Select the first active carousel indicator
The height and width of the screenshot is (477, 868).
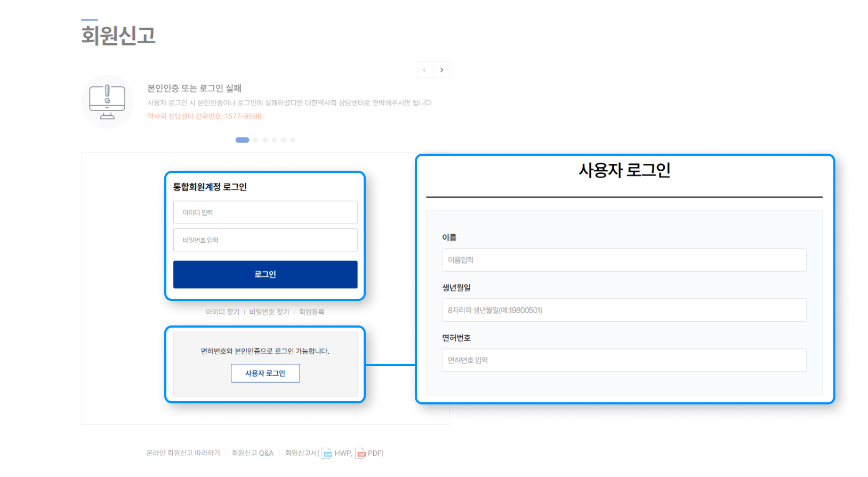(x=242, y=140)
